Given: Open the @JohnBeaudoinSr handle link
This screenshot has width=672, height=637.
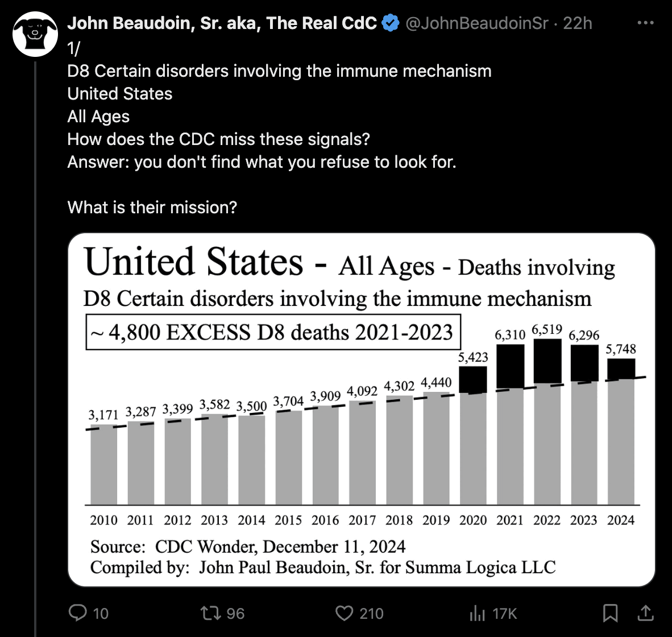Looking at the screenshot, I should click(x=476, y=23).
